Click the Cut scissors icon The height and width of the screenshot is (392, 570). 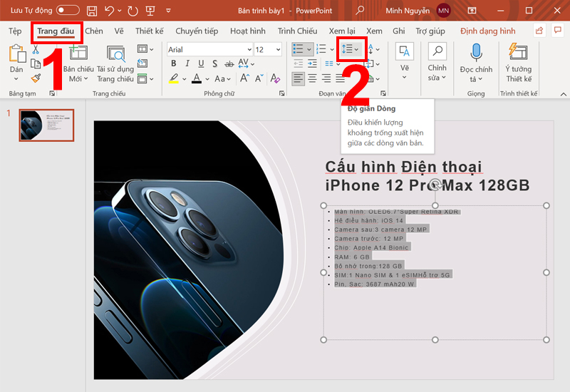click(x=36, y=49)
